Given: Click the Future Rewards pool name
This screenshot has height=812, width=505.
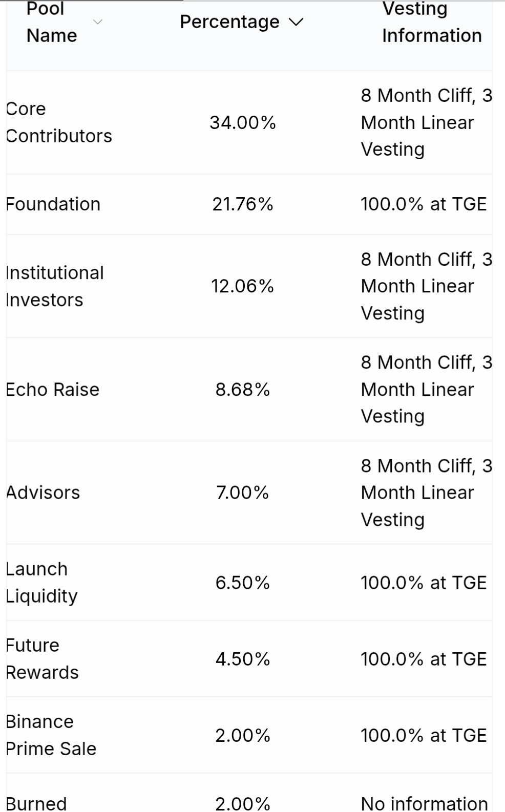Looking at the screenshot, I should pos(42,659).
